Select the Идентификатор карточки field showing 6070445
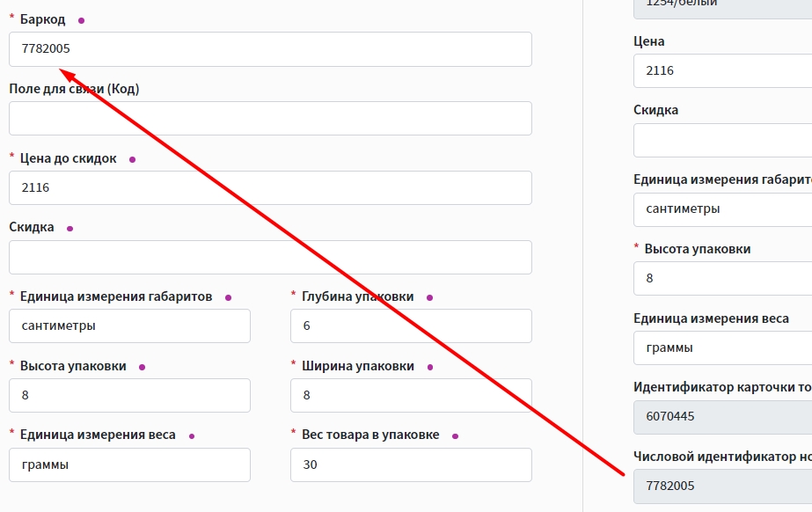This screenshot has width=812, height=512. point(721,416)
